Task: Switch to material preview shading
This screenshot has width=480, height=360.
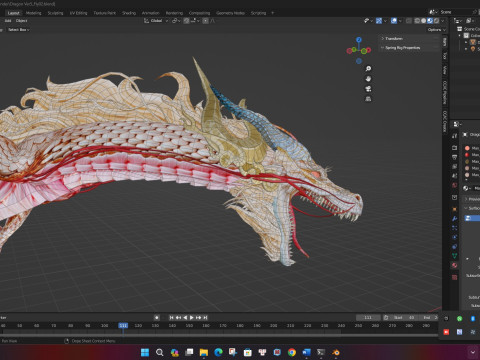Action: (x=430, y=21)
